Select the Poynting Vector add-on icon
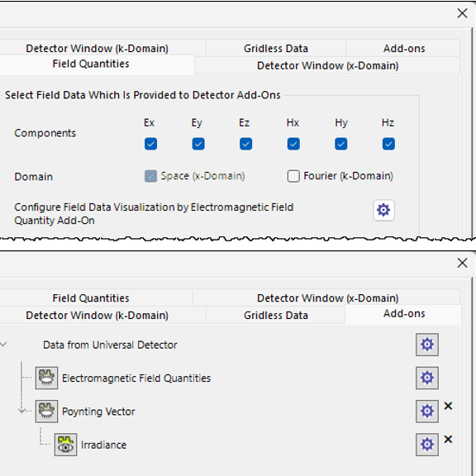The width and height of the screenshot is (476, 476). 46,412
